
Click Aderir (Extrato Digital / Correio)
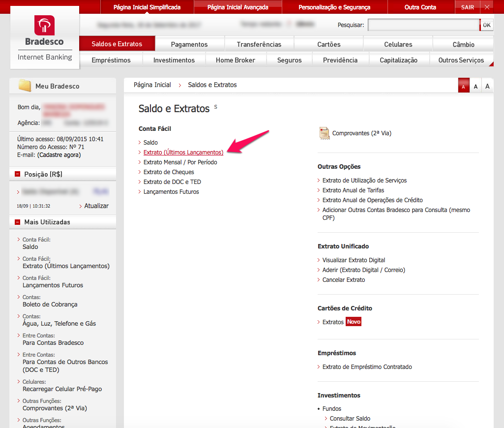pyautogui.click(x=363, y=270)
